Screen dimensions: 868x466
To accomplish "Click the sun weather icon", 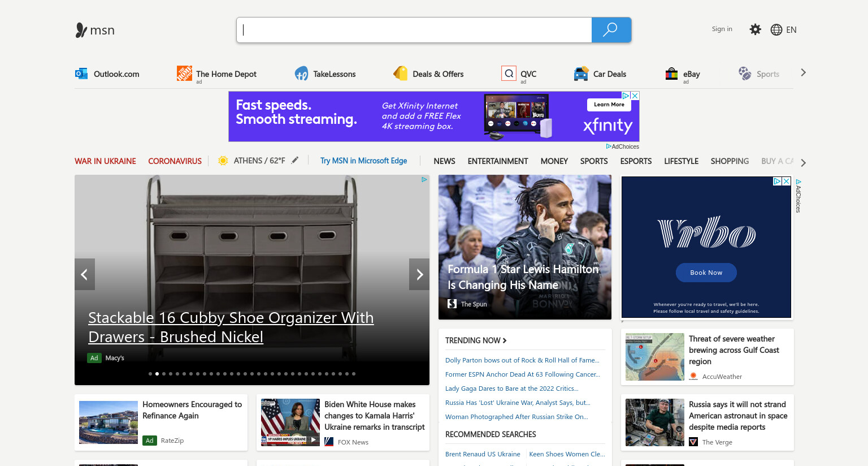I will click(x=223, y=161).
